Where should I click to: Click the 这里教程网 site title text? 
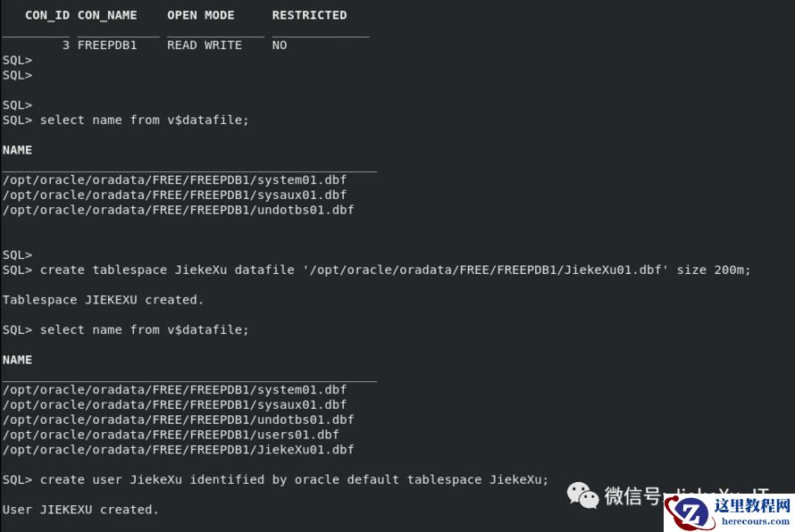coord(752,505)
